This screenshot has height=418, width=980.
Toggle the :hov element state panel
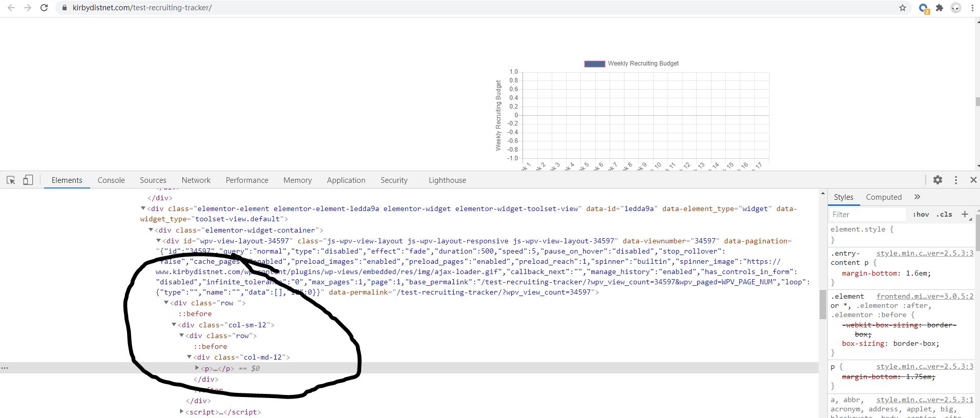tap(921, 214)
